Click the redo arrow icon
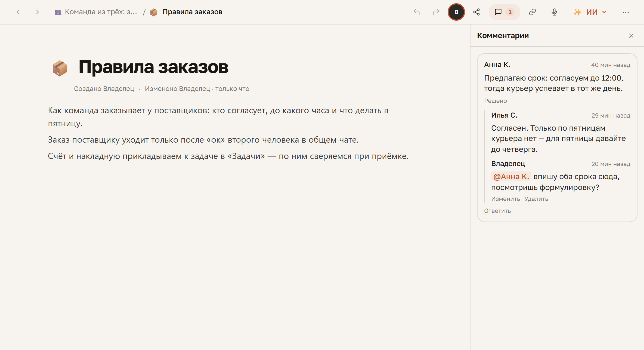This screenshot has height=350, width=644. pyautogui.click(x=436, y=12)
